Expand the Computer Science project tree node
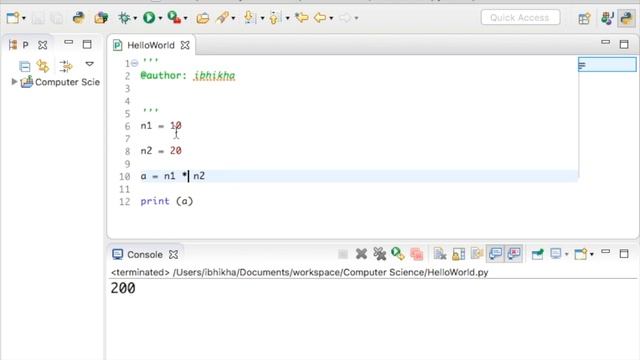 (x=14, y=82)
